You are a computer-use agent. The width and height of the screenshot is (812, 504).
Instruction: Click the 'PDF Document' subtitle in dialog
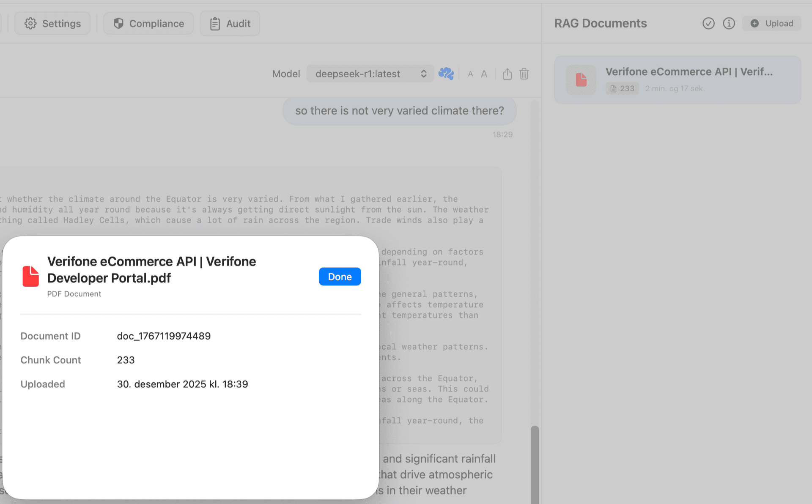74,294
